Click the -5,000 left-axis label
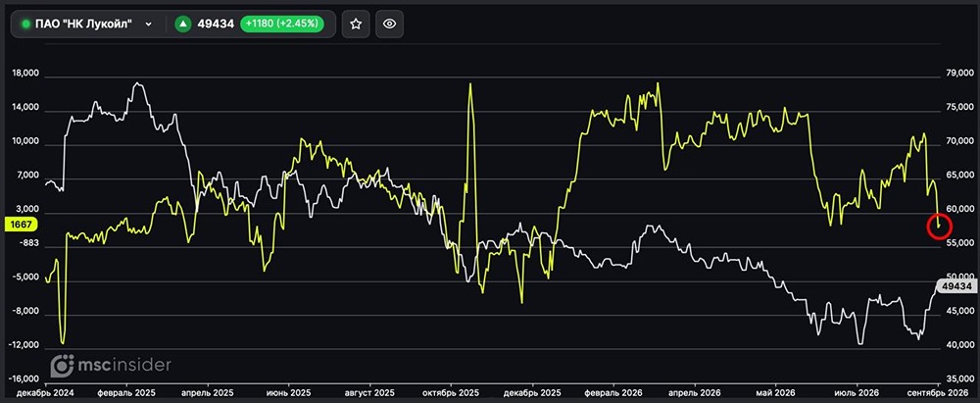Viewport: 980px width, 403px height. pyautogui.click(x=26, y=277)
